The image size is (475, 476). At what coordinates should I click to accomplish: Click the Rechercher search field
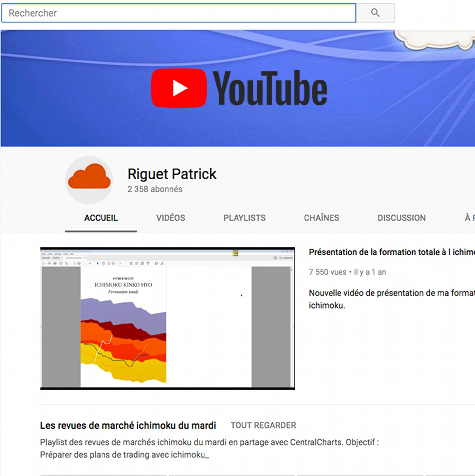179,13
